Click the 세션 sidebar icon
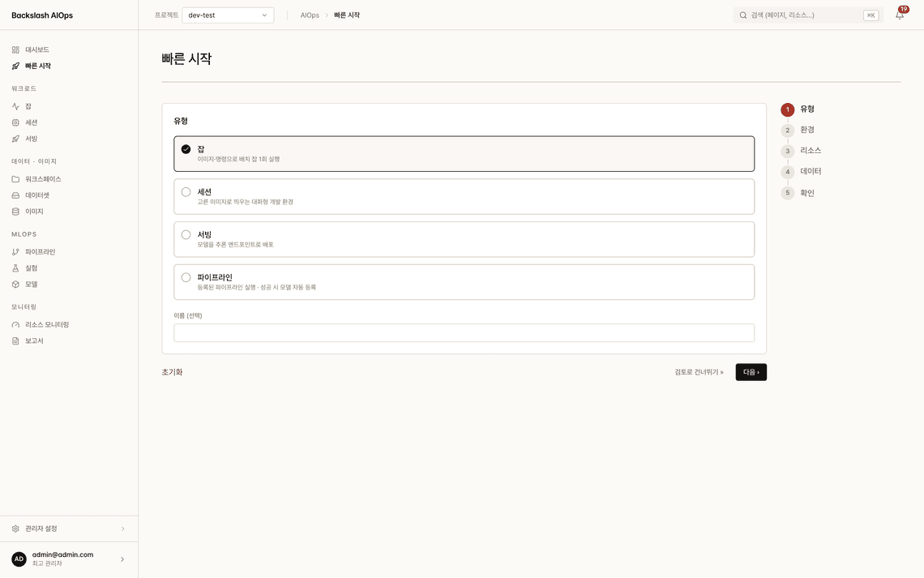Viewport: 924px width, 578px height. (15, 122)
